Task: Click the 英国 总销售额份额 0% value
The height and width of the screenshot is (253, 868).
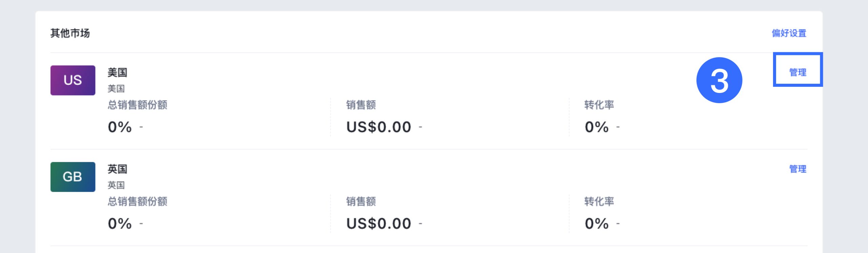Action: coord(120,224)
